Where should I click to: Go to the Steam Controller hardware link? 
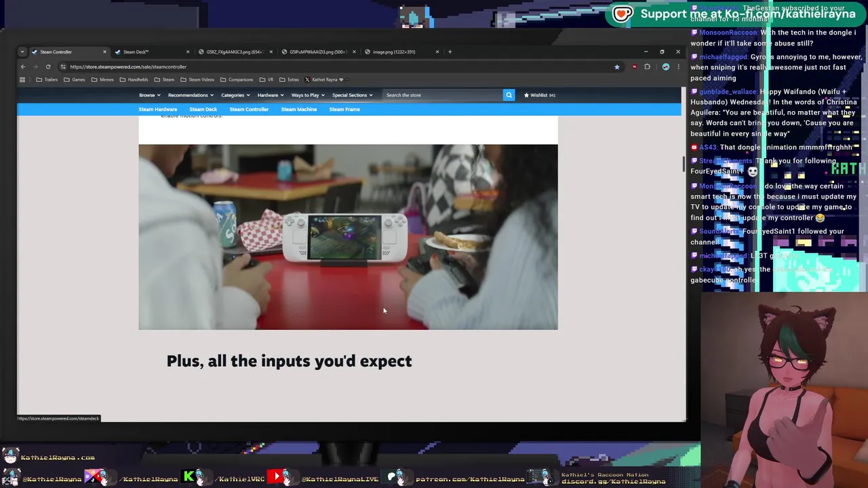[249, 109]
